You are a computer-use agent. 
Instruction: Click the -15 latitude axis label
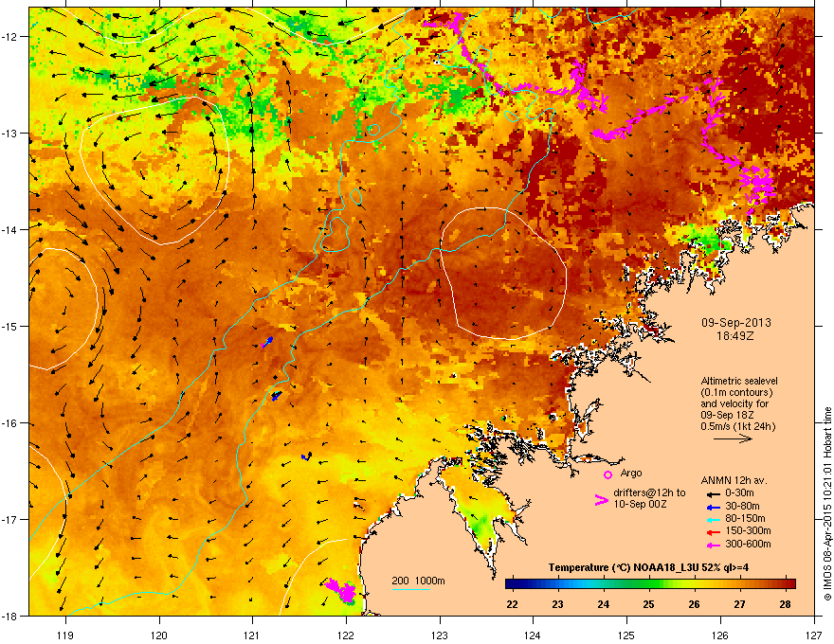[x=9, y=326]
